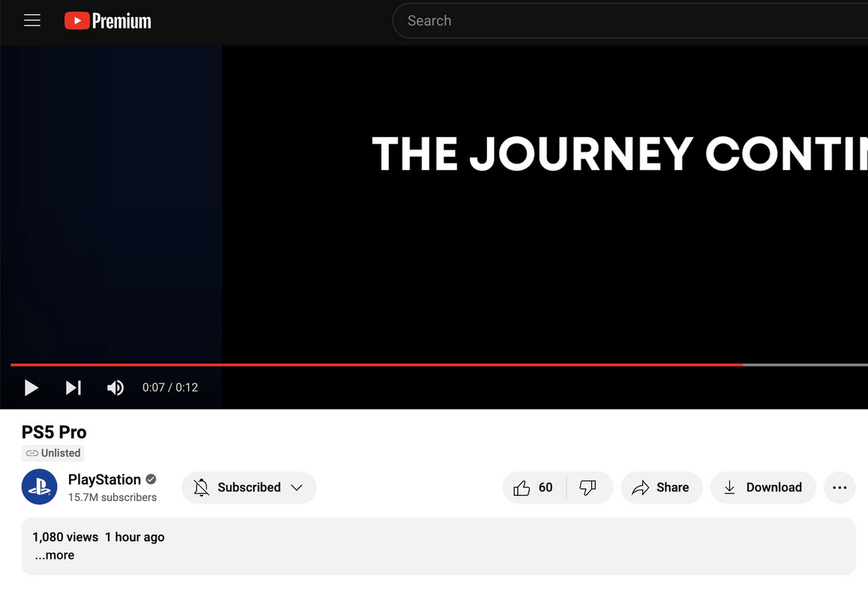The height and width of the screenshot is (600, 868).
Task: Click 15.7M subscribers text
Action: tap(113, 497)
